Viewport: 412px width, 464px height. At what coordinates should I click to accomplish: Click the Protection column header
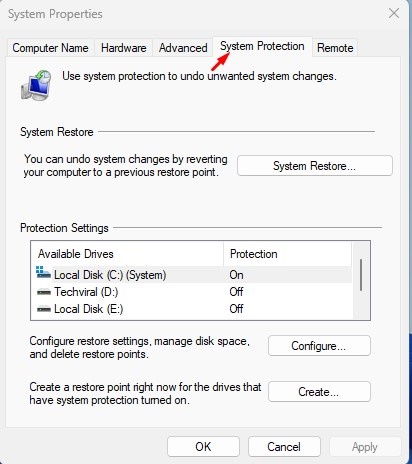coord(287,254)
